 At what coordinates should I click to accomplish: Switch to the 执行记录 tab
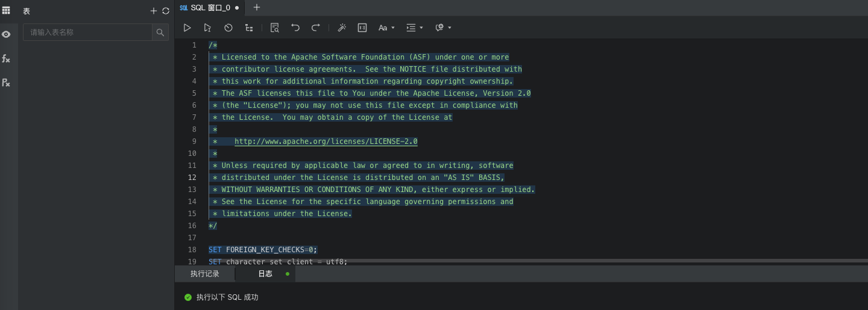(205, 274)
